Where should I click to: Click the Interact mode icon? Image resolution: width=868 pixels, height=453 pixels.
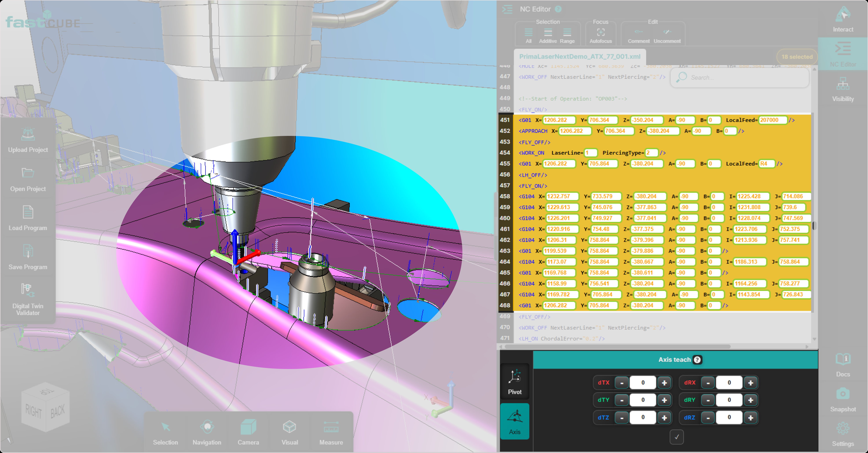[x=843, y=15]
